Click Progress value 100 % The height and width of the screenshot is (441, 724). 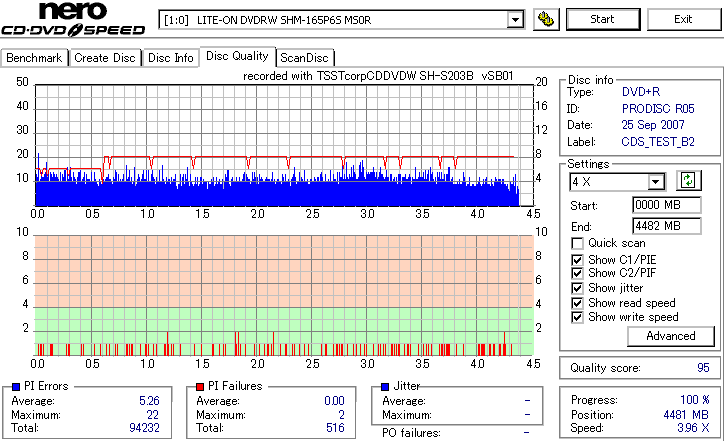click(x=695, y=400)
